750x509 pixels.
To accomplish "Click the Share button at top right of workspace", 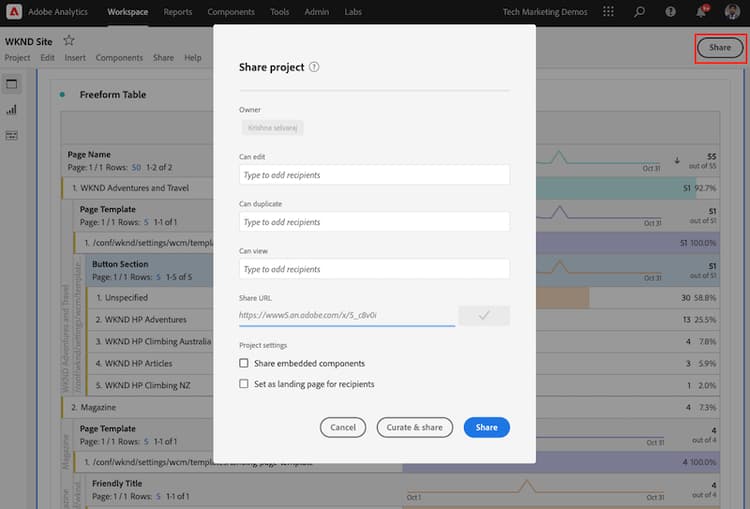I will [x=720, y=47].
